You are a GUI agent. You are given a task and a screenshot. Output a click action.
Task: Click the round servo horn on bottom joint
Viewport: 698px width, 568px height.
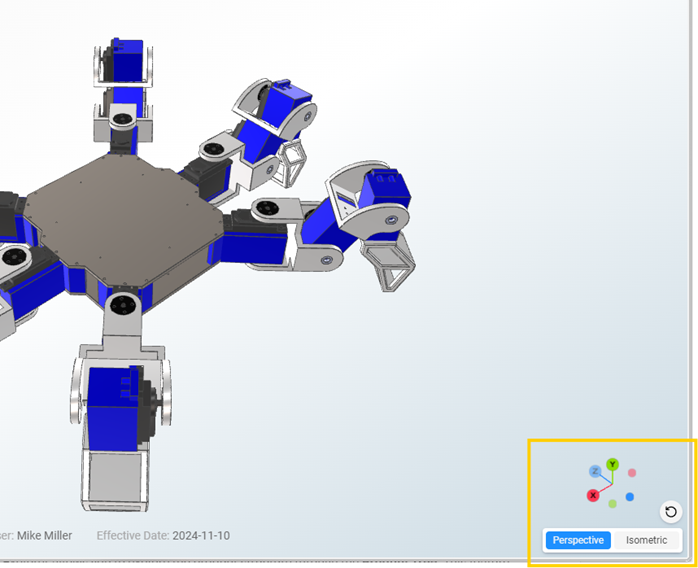[x=121, y=303]
